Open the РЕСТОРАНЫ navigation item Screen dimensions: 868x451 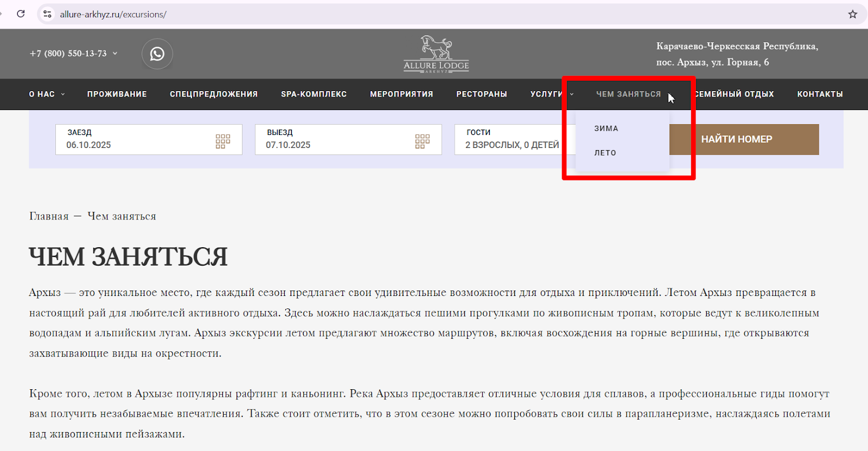pyautogui.click(x=481, y=94)
